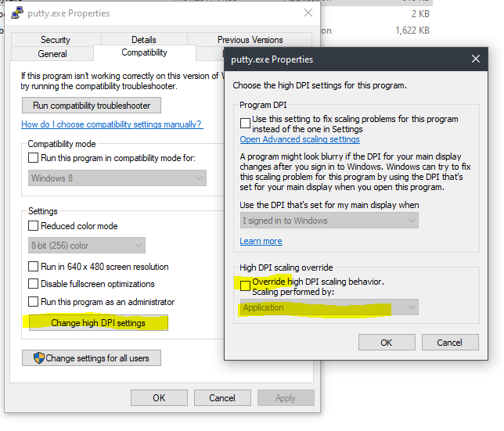The width and height of the screenshot is (504, 431).
Task: Check Program DPI scaling fix checkbox
Action: [245, 123]
